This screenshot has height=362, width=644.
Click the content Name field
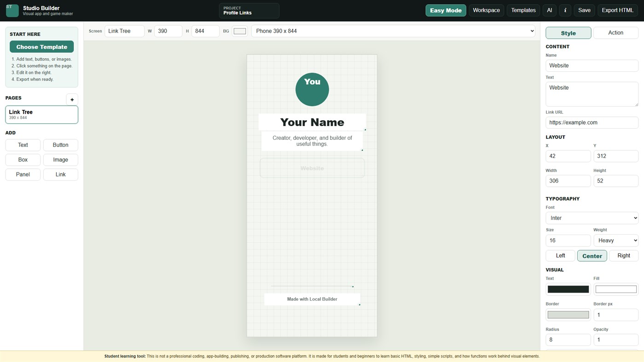pos(592,65)
